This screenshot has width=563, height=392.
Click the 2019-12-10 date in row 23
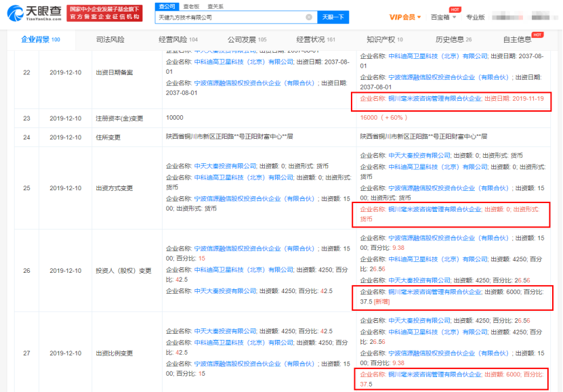[x=65, y=118]
